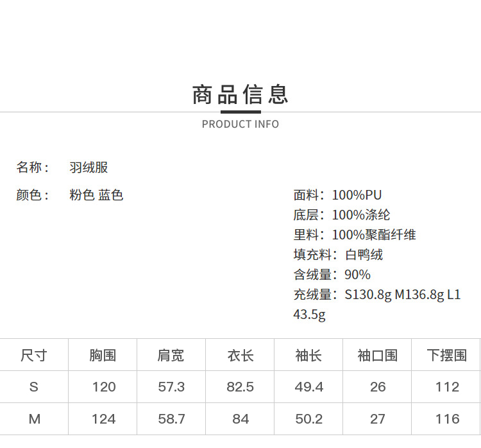Click the PRODUCT INFO subtitle

tap(240, 125)
